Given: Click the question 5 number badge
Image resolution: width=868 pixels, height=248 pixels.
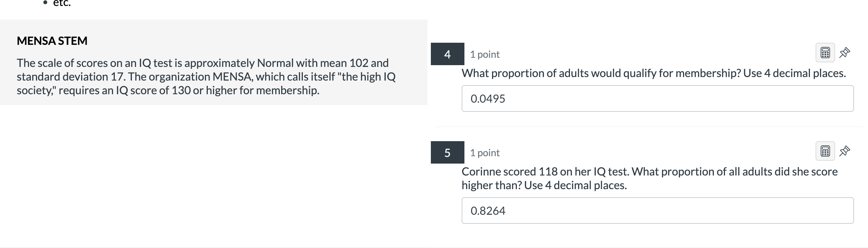Looking at the screenshot, I should [447, 153].
